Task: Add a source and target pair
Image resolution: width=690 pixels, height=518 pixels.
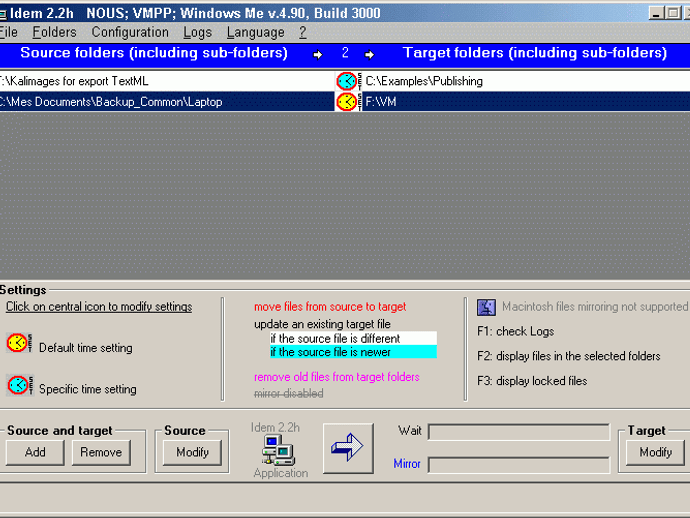Action: click(35, 452)
